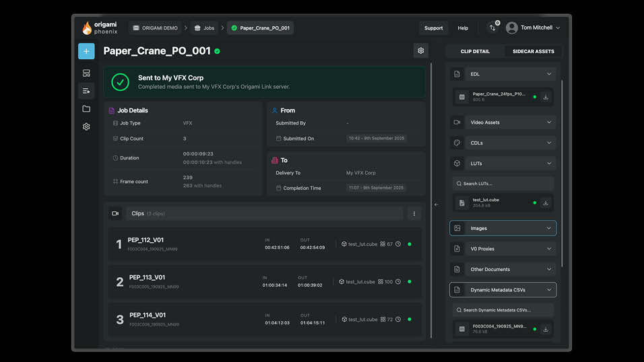
Task: Click the blue plus create button
Action: click(x=86, y=51)
